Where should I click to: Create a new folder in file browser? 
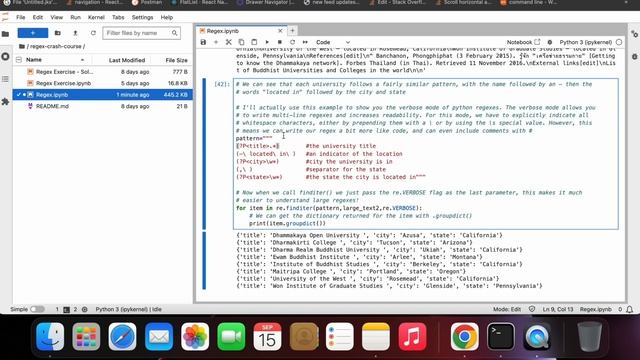[x=58, y=33]
